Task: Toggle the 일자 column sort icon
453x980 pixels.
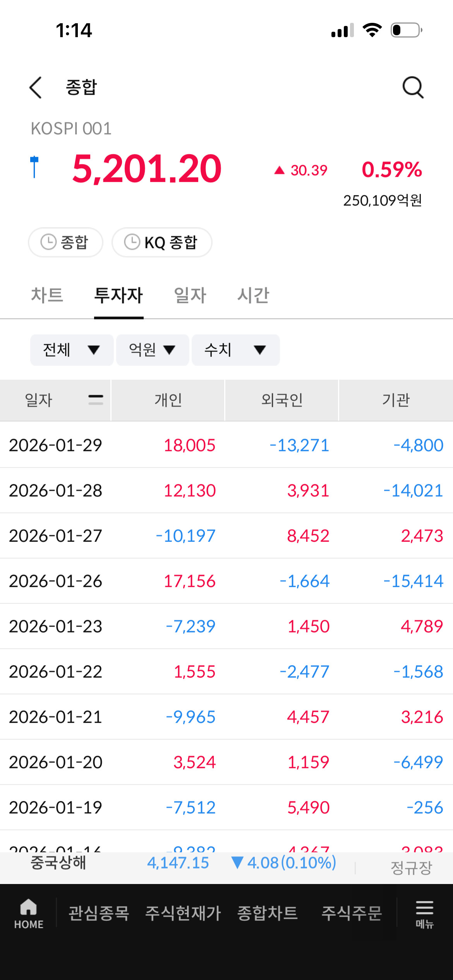Action: point(96,400)
